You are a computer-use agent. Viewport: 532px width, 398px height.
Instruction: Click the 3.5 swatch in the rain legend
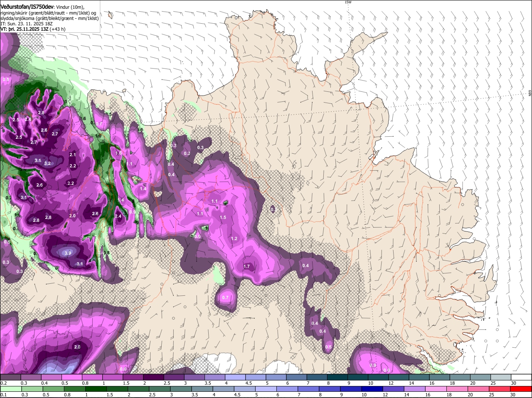202,389
